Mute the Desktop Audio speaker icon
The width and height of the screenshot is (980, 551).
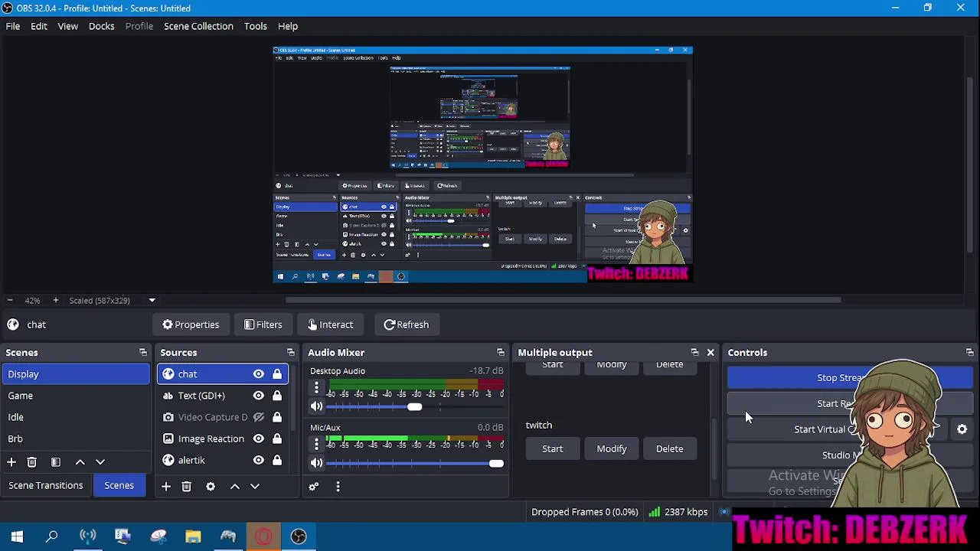point(316,406)
